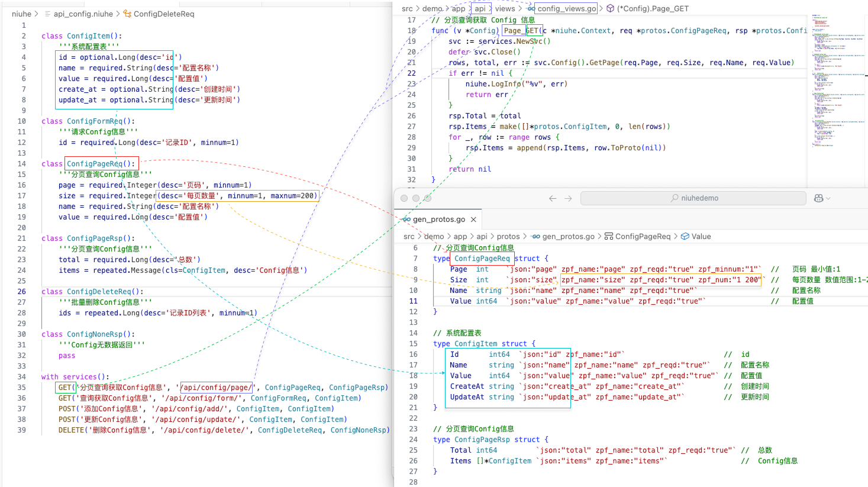868x487 pixels.
Task: Expand the 'protos' folder breadcrumb
Action: pyautogui.click(x=508, y=236)
